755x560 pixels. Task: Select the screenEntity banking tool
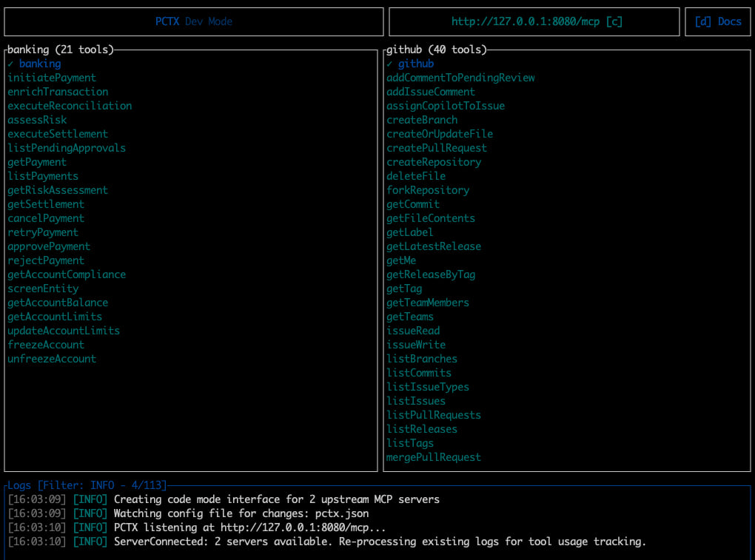(x=43, y=289)
